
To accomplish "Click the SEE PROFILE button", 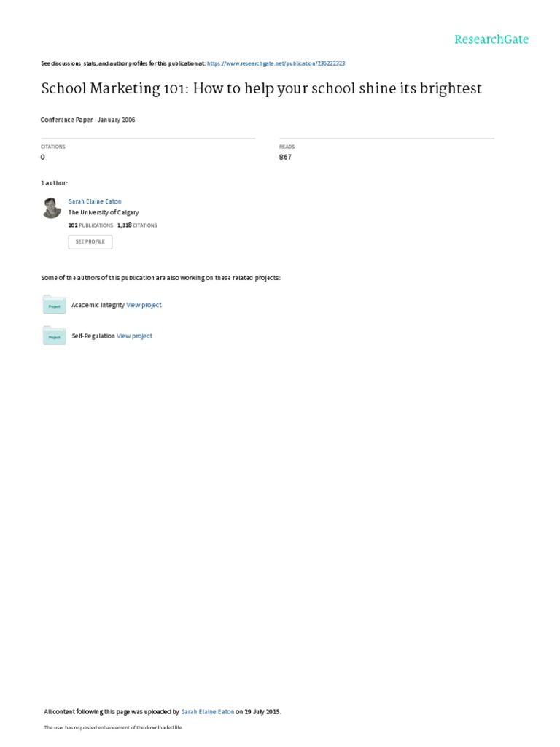I will click(90, 241).
